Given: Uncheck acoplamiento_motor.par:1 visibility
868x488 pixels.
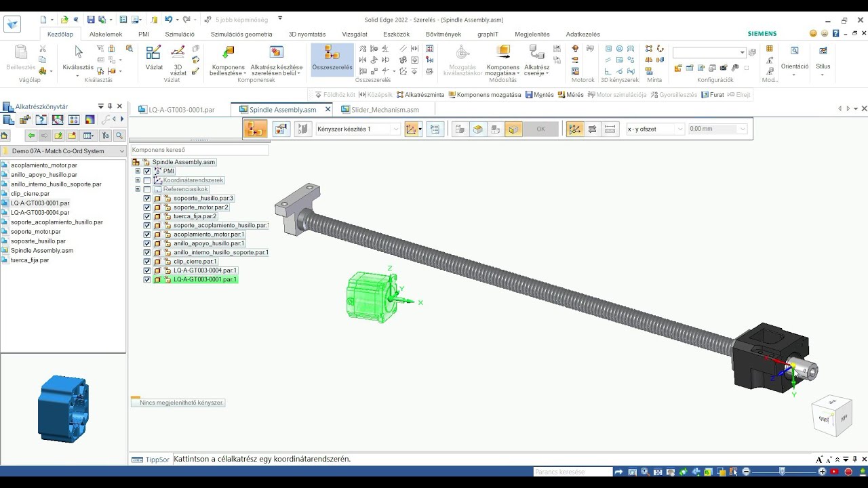Looking at the screenshot, I should (x=147, y=235).
